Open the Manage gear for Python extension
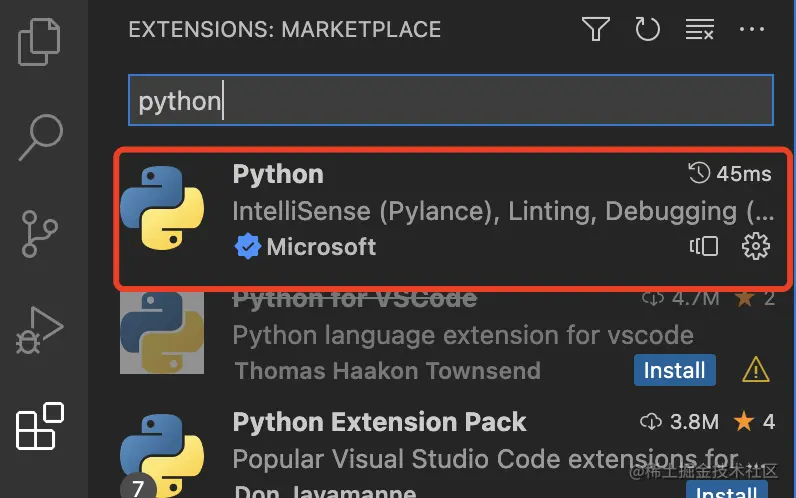 click(756, 246)
